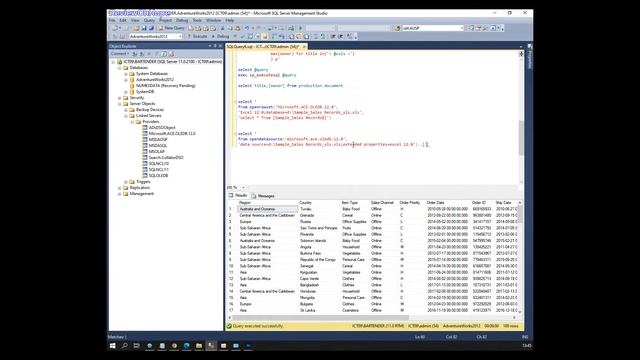Collapse the Linked Servers node
The height and width of the screenshot is (360, 640).
tap(126, 116)
